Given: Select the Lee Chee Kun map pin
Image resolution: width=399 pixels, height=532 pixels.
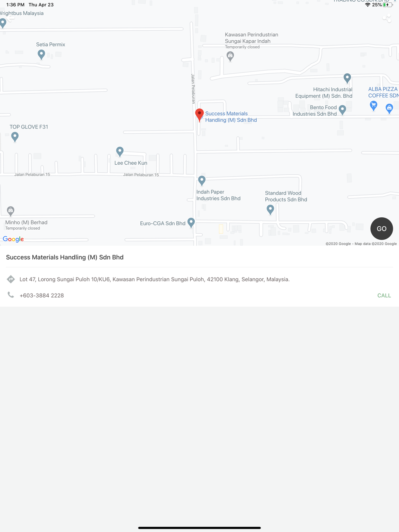Looking at the screenshot, I should (x=120, y=152).
